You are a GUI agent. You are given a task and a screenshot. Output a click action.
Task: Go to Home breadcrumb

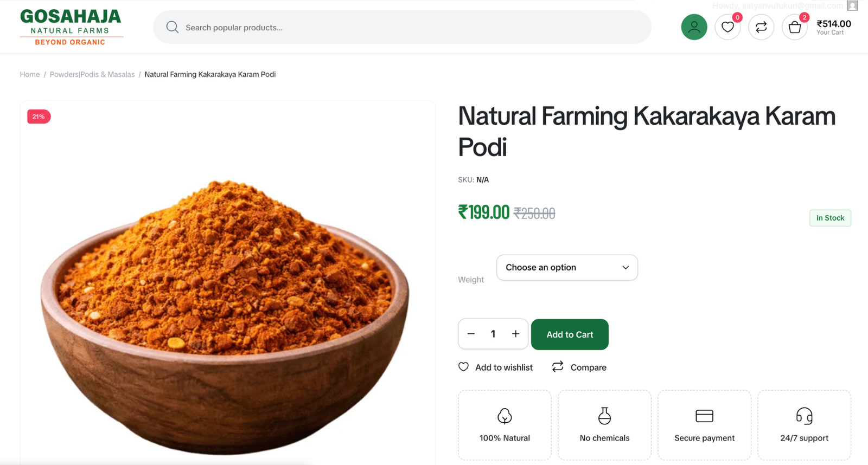click(x=30, y=74)
